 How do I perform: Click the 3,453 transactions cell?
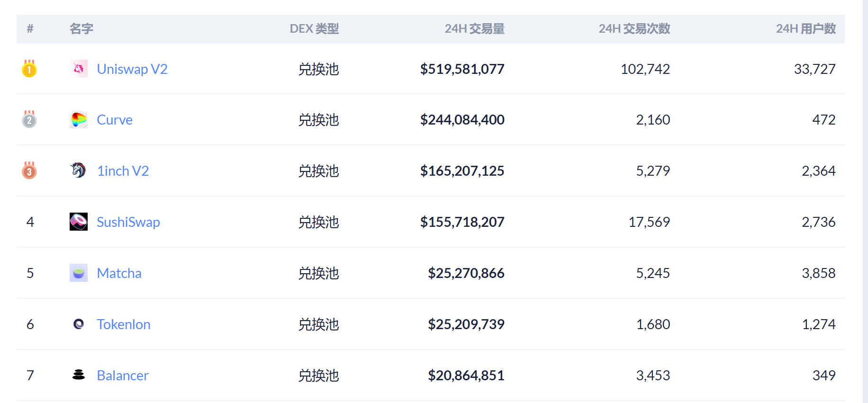tap(653, 376)
